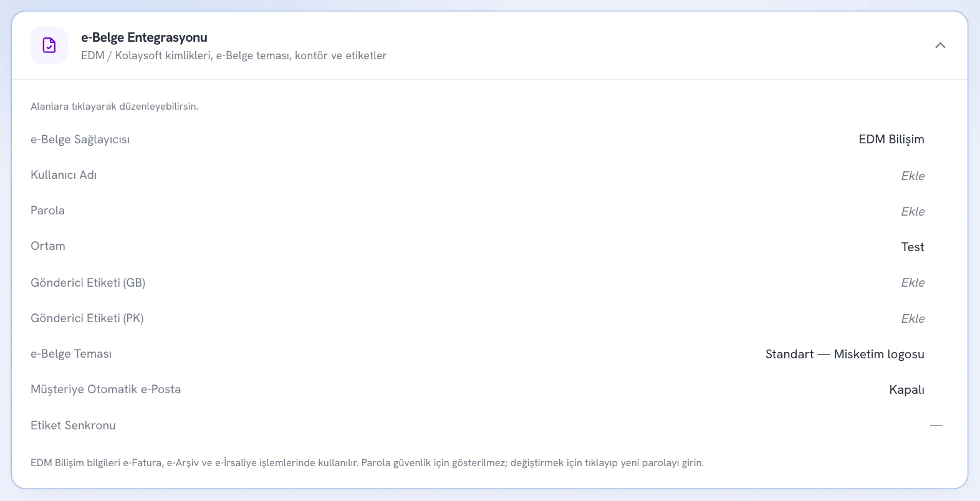Click the Etiket Senkronu dash value
Viewport: 980px width, 501px height.
click(936, 426)
